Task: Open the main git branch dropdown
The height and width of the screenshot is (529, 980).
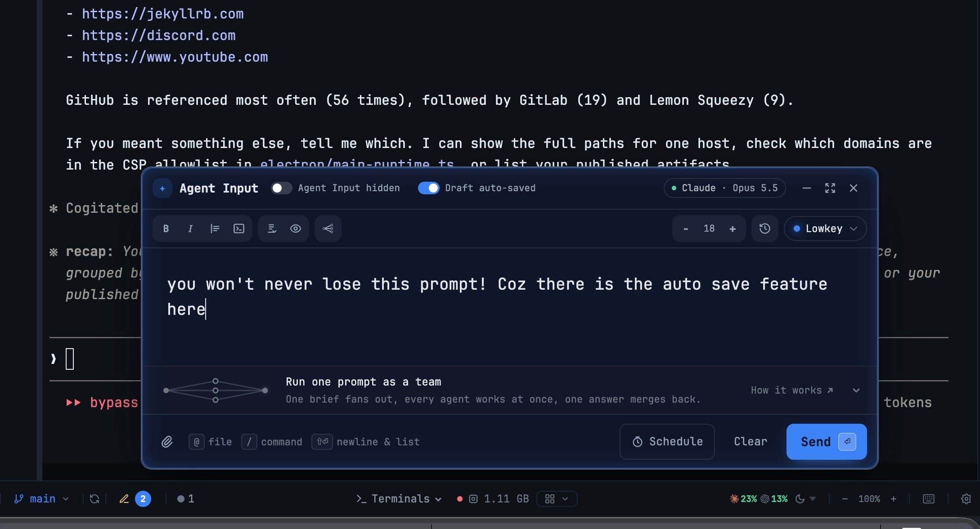Action: [41, 499]
